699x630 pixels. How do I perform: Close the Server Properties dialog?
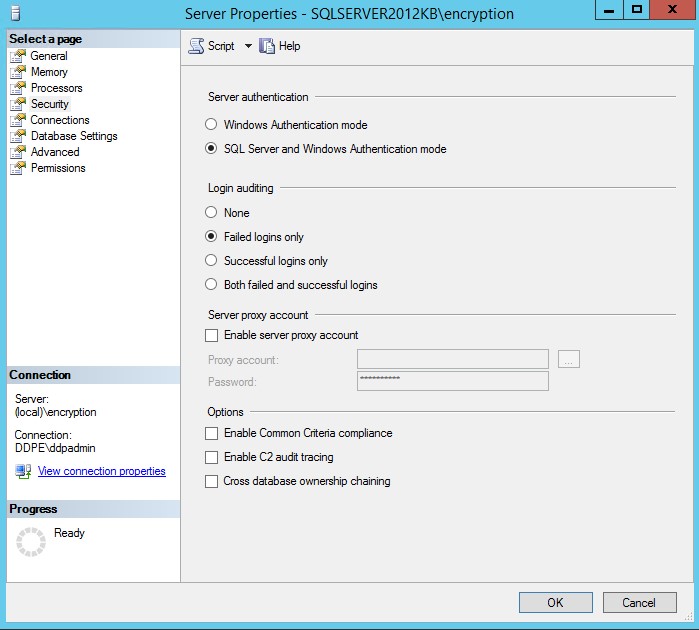tap(673, 9)
